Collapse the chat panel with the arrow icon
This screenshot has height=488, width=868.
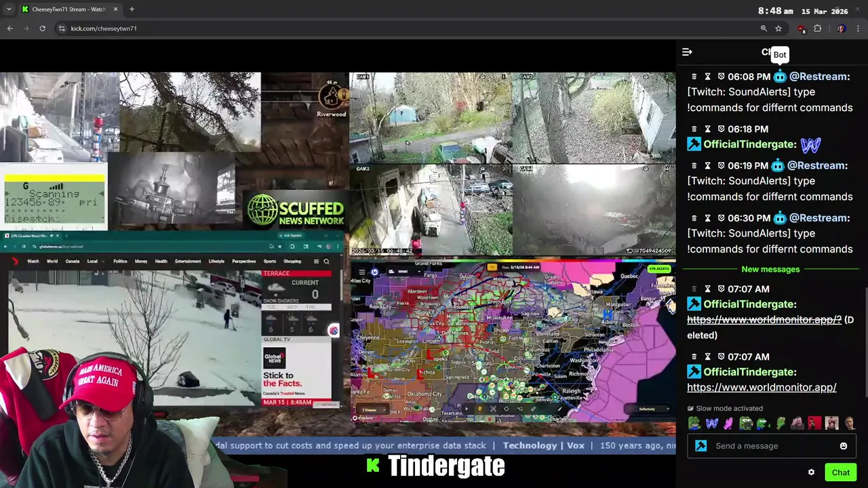[x=687, y=52]
